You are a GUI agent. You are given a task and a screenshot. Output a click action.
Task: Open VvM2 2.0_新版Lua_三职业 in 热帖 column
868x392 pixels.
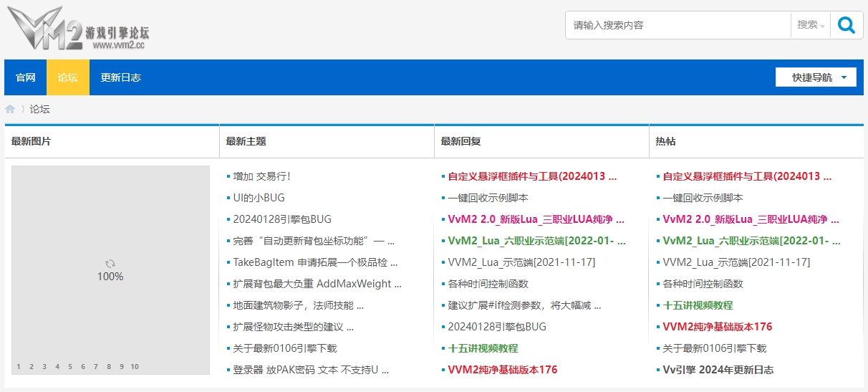[751, 219]
